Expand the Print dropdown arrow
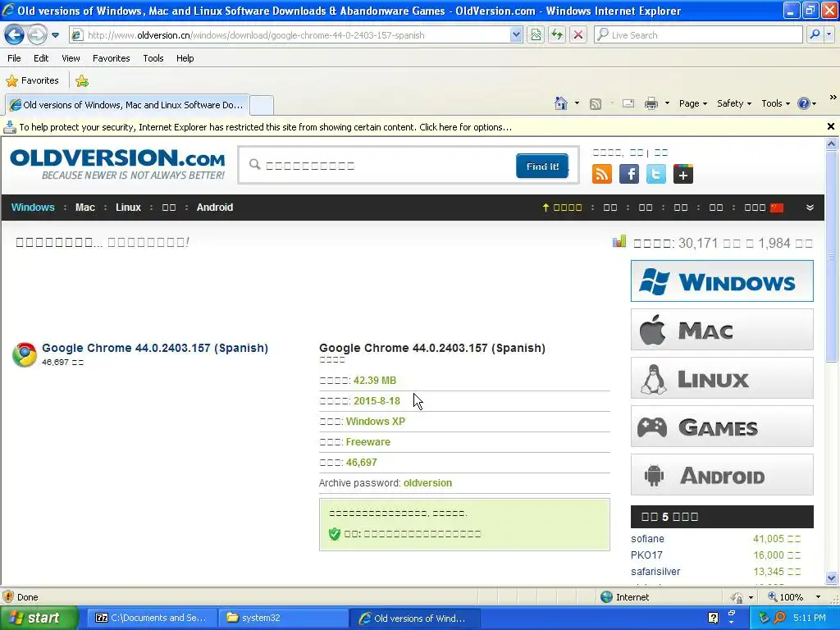 [667, 103]
